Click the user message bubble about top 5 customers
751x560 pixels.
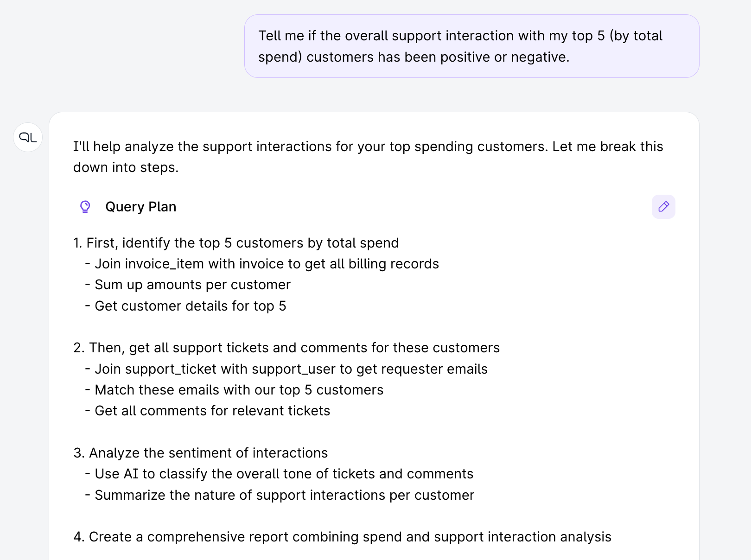click(x=471, y=46)
